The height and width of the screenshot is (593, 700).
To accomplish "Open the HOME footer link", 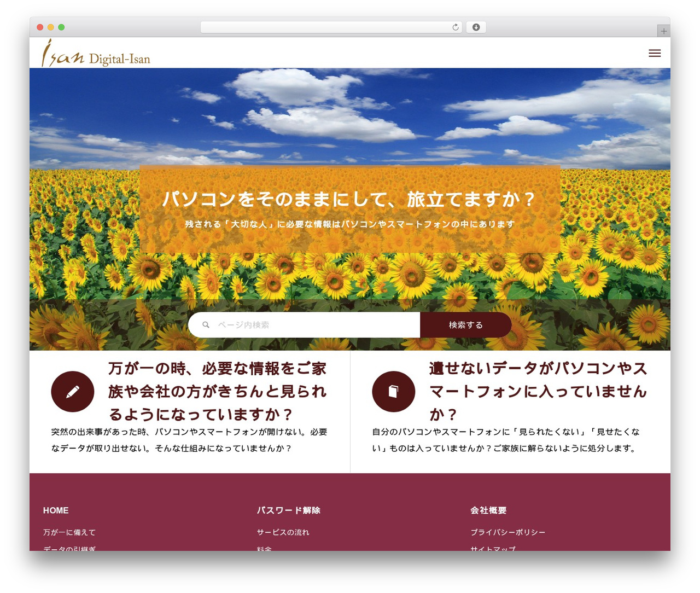I will [56, 510].
